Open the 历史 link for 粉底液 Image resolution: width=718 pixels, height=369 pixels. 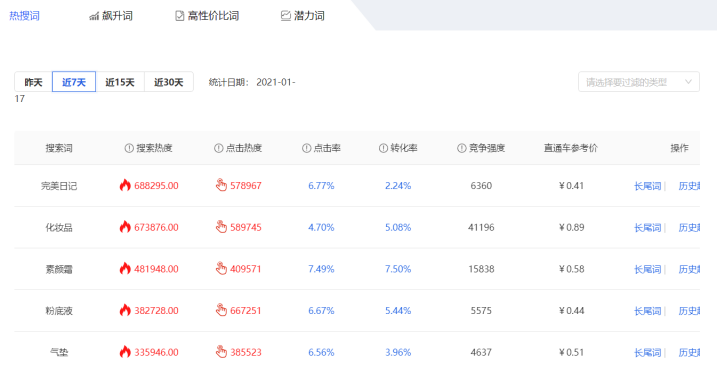[x=689, y=311]
